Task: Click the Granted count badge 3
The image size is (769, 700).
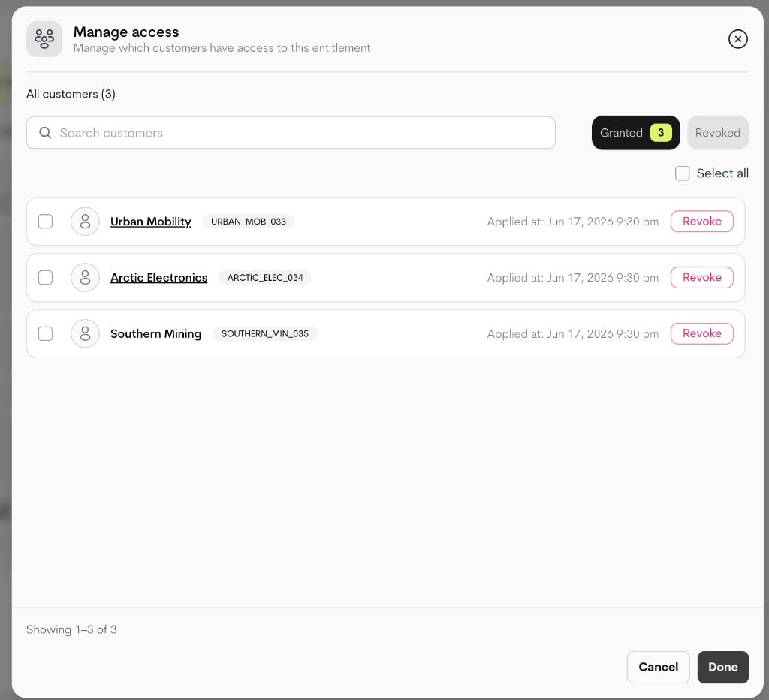Action: 660,132
